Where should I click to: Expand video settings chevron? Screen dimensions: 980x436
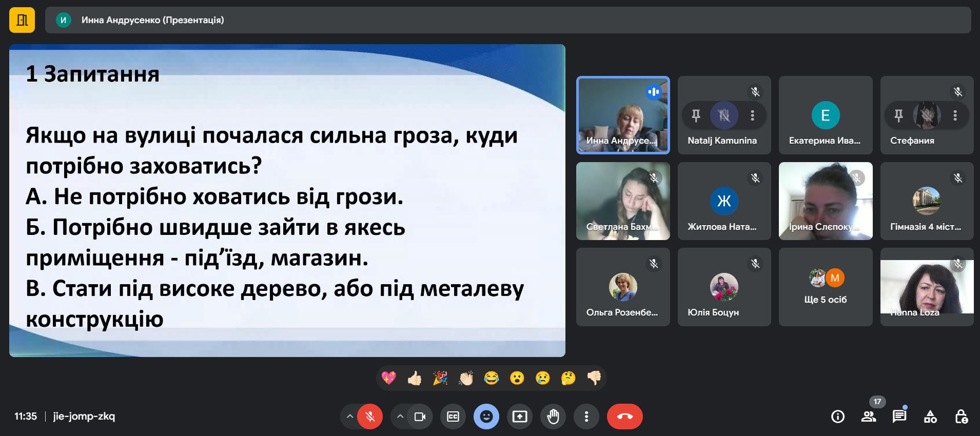pos(400,417)
